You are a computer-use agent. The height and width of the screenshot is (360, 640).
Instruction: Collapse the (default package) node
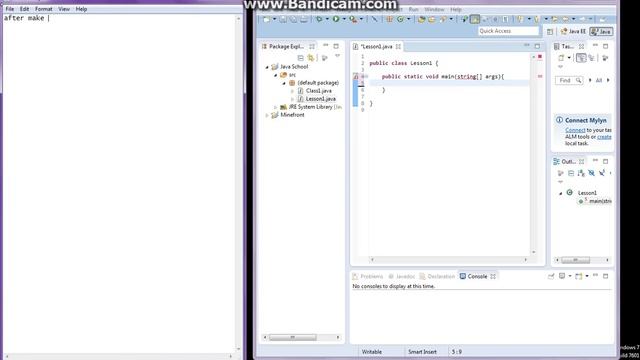[284, 83]
